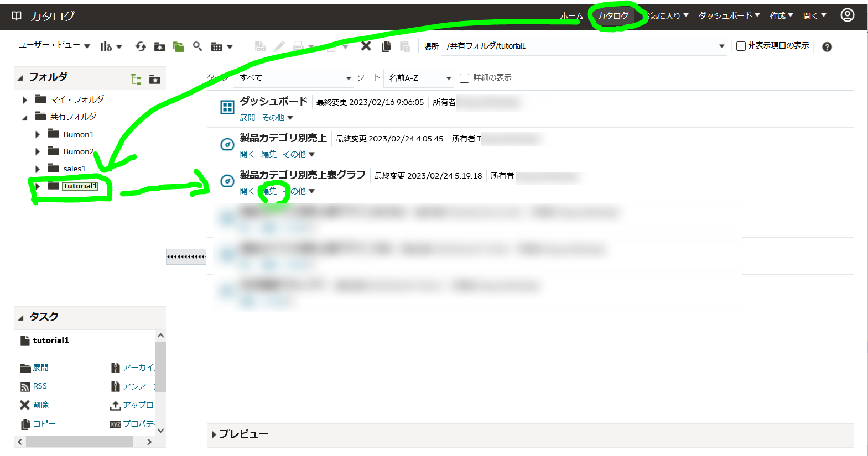Click 開く link for 製品カテゴリ別売上表グラフ
The height and width of the screenshot is (456, 868).
(247, 191)
